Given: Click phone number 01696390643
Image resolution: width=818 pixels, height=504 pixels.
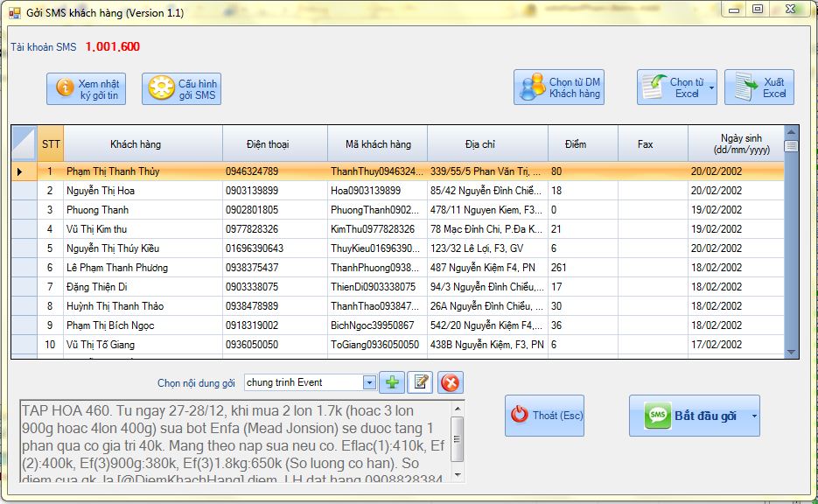Looking at the screenshot, I should [x=254, y=248].
